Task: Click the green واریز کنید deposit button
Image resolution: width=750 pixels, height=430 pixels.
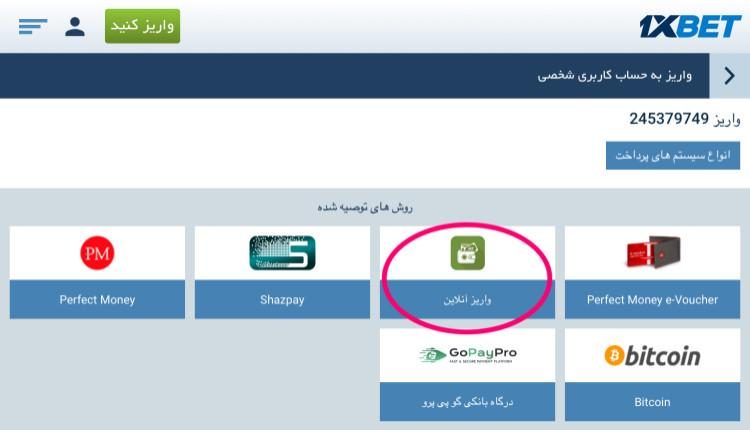Action: 143,26
